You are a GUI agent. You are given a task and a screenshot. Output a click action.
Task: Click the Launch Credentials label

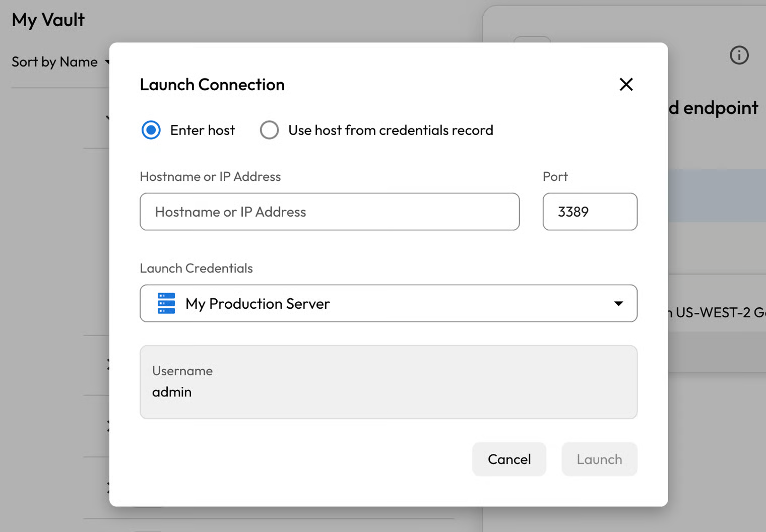click(196, 268)
